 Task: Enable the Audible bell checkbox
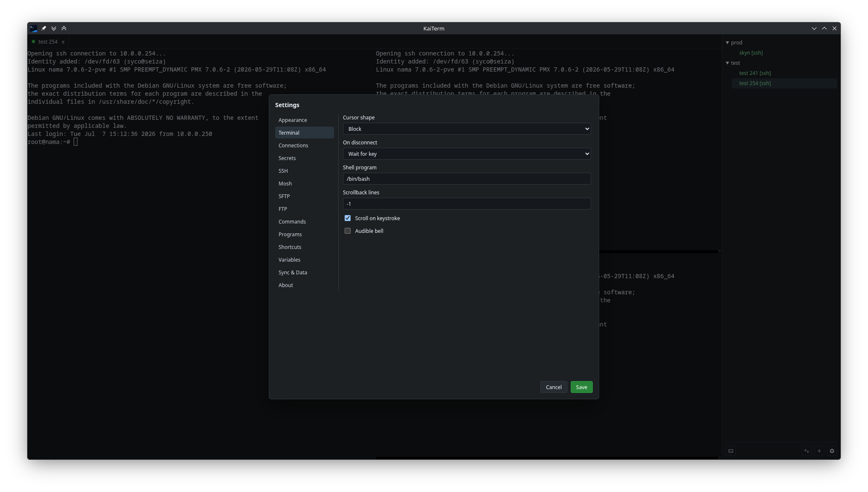click(348, 231)
